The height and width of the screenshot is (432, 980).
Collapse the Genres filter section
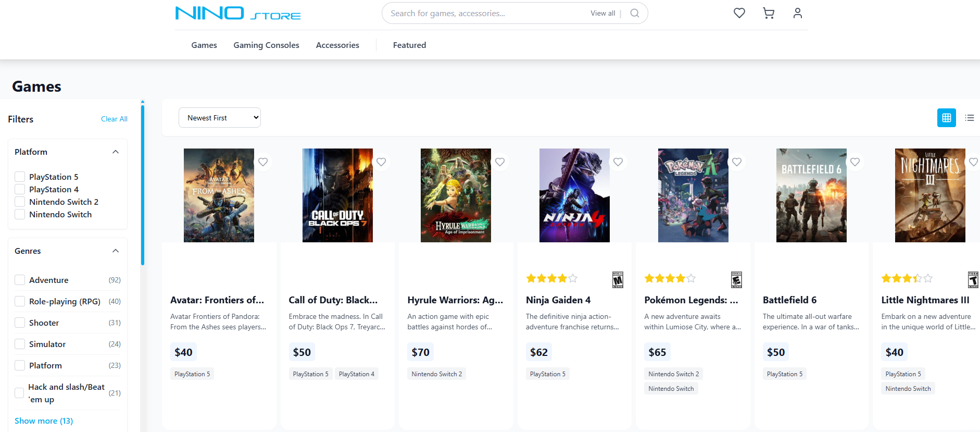click(x=116, y=251)
